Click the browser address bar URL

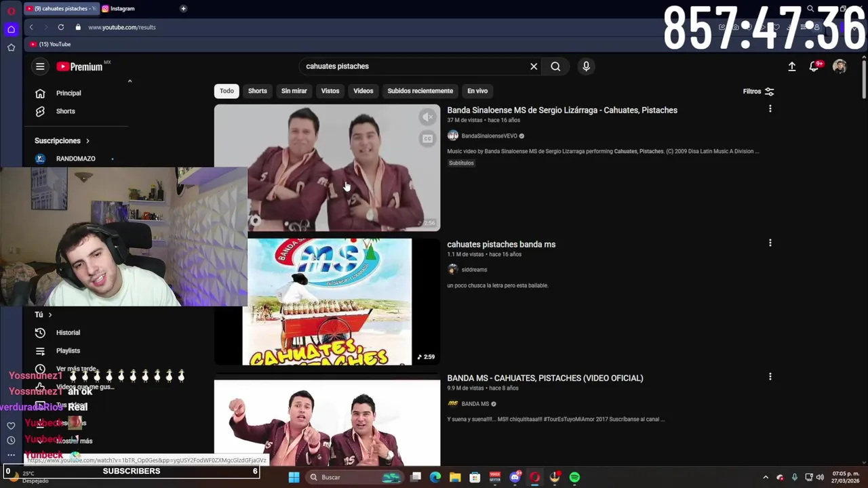tap(122, 27)
